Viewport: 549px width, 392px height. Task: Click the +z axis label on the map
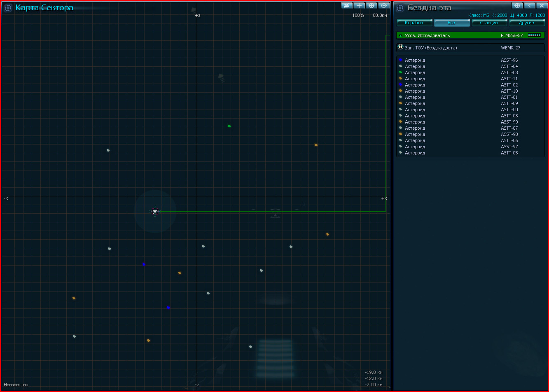pyautogui.click(x=198, y=15)
